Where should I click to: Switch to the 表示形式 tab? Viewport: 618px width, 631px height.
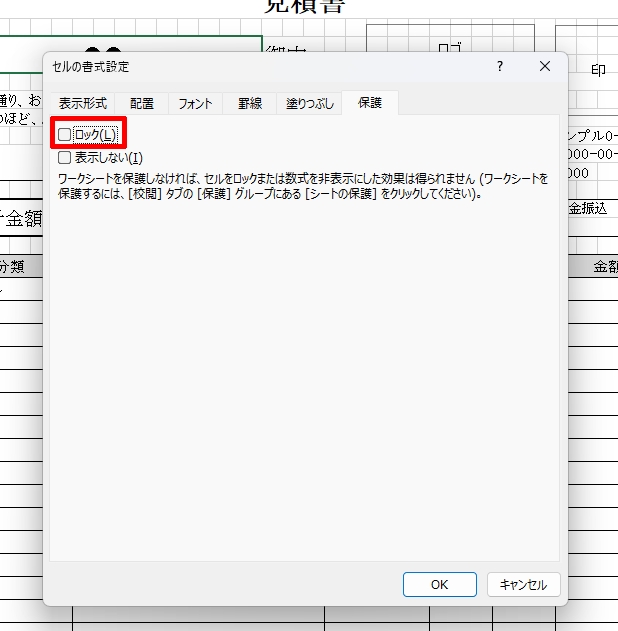[x=83, y=103]
